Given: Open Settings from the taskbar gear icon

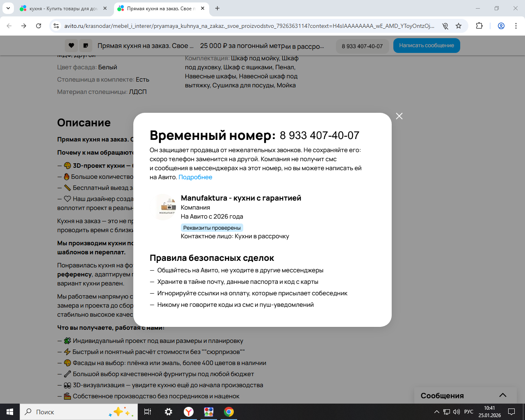Looking at the screenshot, I should [x=168, y=412].
